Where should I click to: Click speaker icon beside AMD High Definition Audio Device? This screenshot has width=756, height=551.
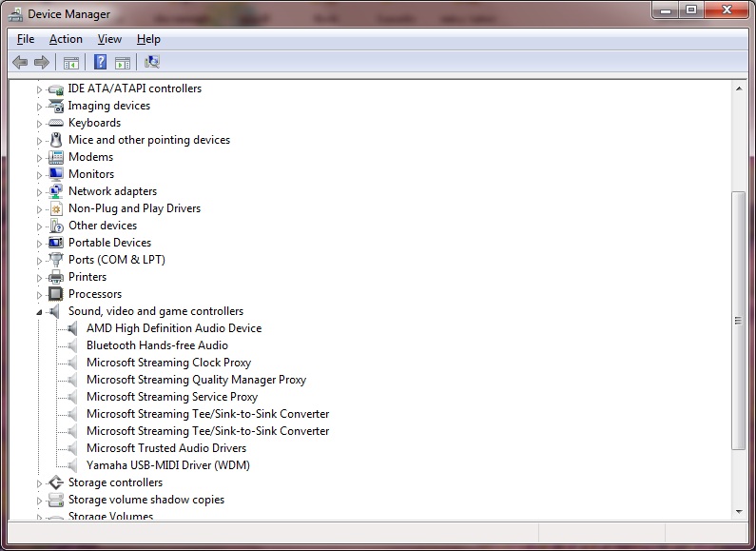coord(72,328)
